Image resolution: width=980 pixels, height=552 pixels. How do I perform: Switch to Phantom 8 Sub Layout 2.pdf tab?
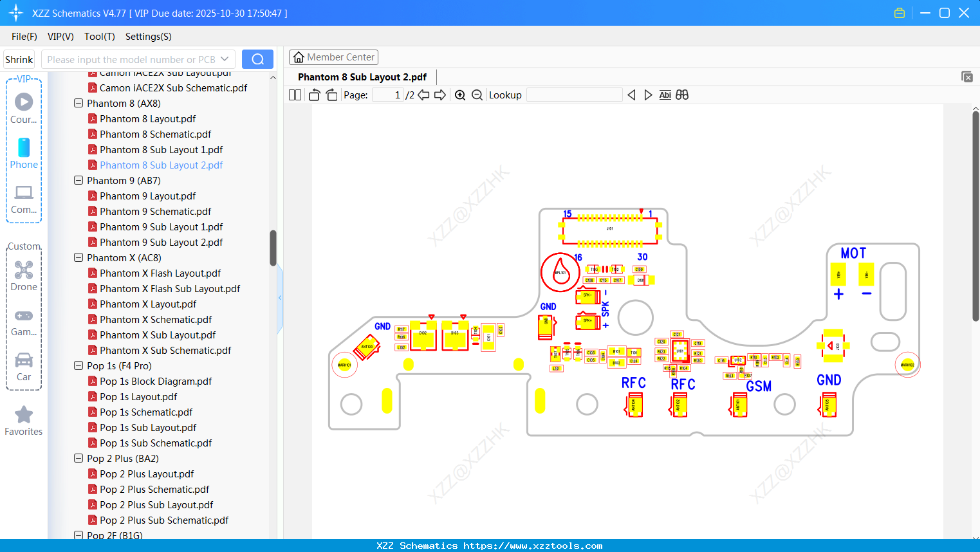pyautogui.click(x=362, y=77)
